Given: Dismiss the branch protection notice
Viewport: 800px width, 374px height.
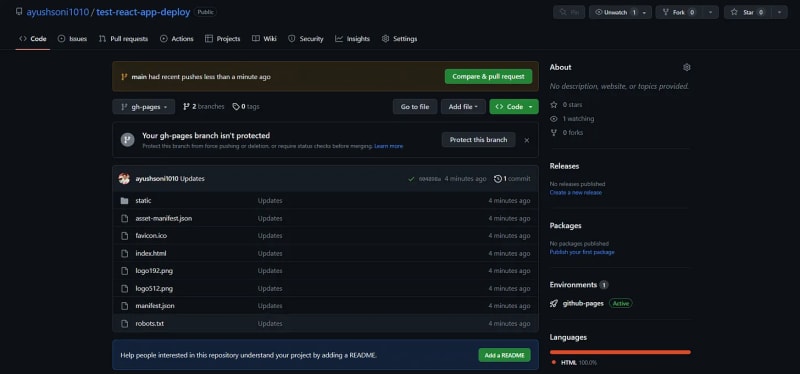Looking at the screenshot, I should coord(527,140).
